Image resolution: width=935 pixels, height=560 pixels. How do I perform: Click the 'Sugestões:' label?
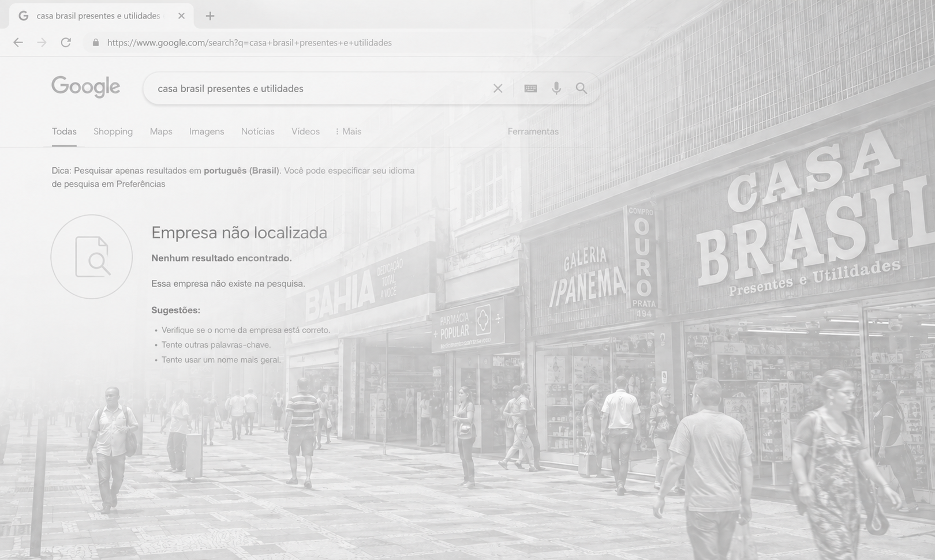point(175,310)
